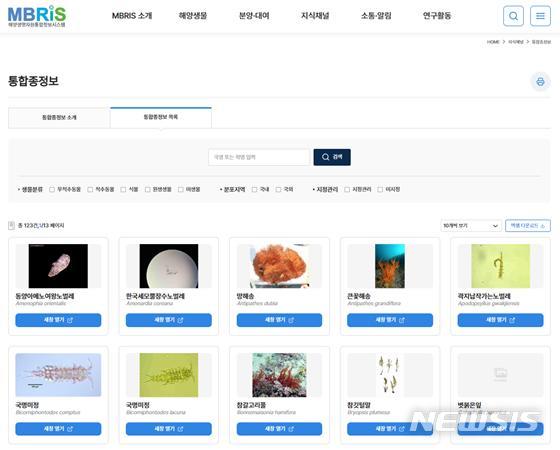The width and height of the screenshot is (560, 450).
Task: Click the 참깃털말 specimen thumbnail
Action: (389, 375)
